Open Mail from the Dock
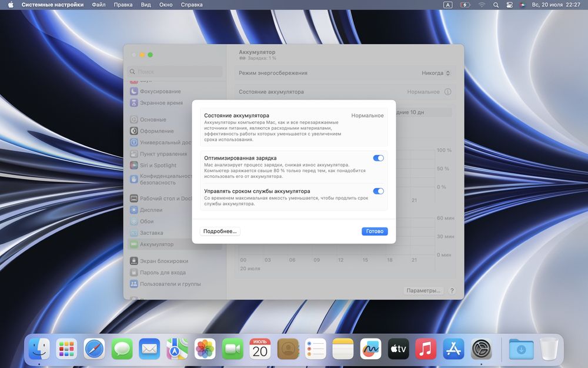Viewport: 588px width, 368px height. tap(149, 349)
